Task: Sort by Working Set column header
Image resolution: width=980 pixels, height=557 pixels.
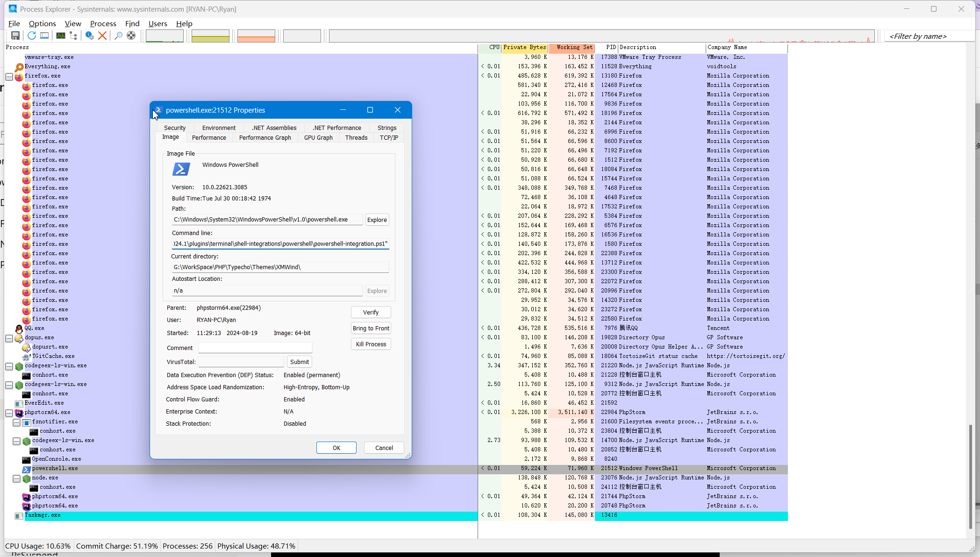Action: (571, 47)
